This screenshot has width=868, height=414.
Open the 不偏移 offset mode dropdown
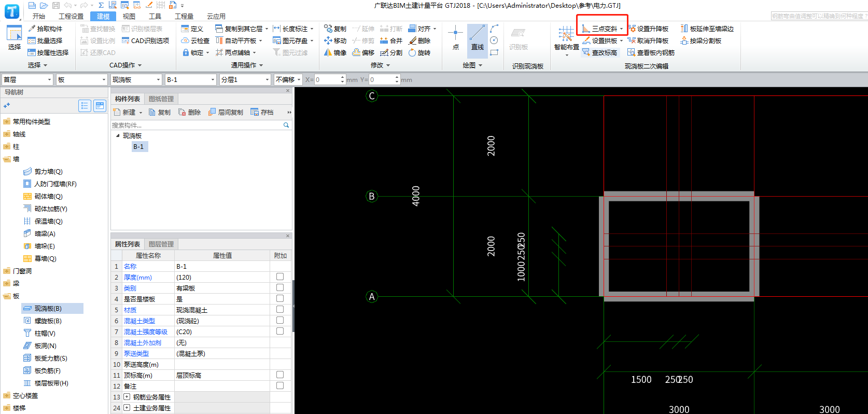[288, 79]
